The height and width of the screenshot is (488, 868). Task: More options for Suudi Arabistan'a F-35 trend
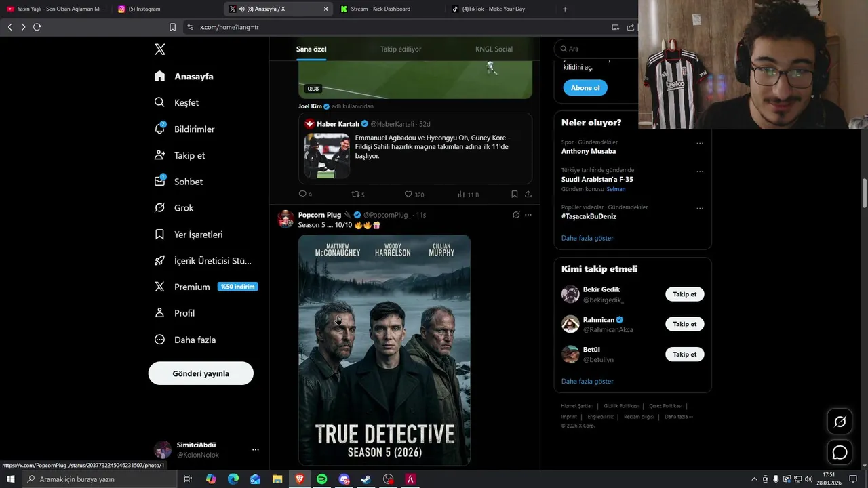700,171
